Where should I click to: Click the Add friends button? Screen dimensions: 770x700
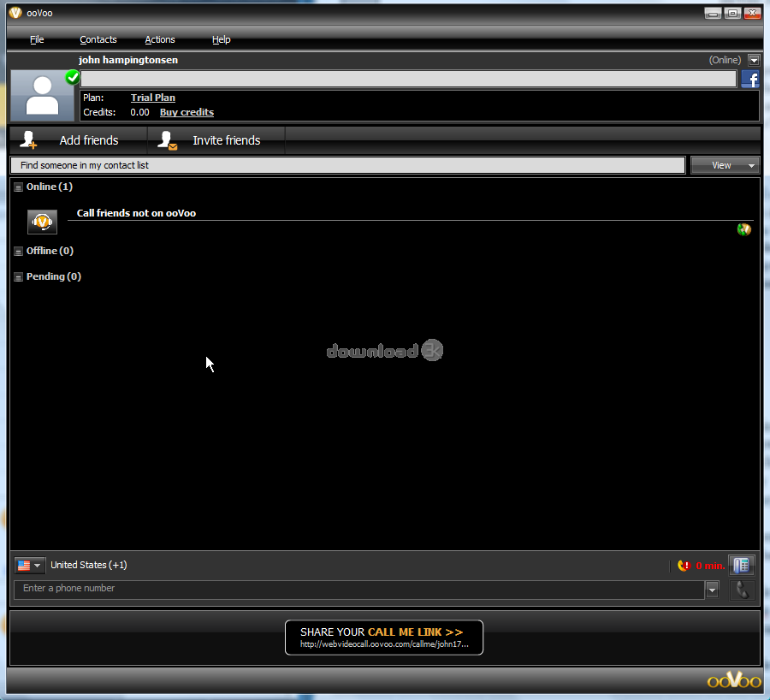[79, 140]
